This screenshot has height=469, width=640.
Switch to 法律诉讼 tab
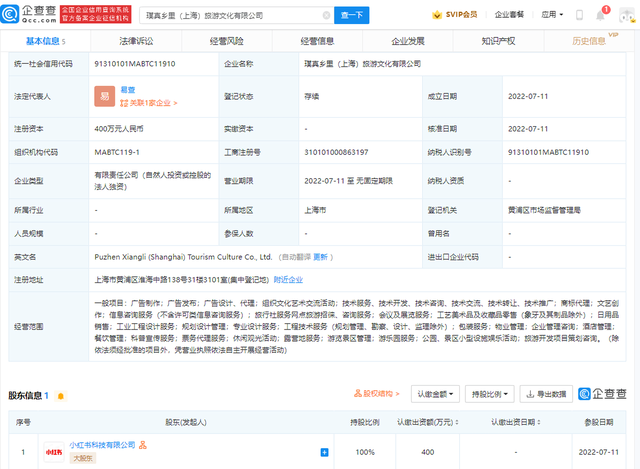(136, 41)
